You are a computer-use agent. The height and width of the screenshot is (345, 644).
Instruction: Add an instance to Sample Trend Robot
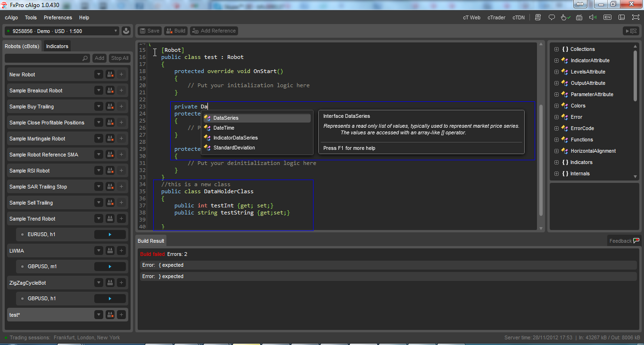[121, 219]
